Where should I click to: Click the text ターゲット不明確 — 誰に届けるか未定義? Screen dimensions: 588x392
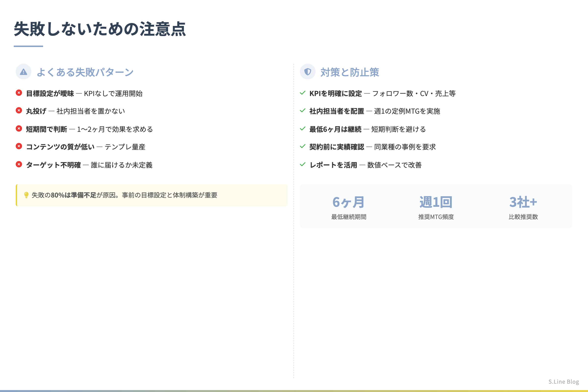coord(89,165)
